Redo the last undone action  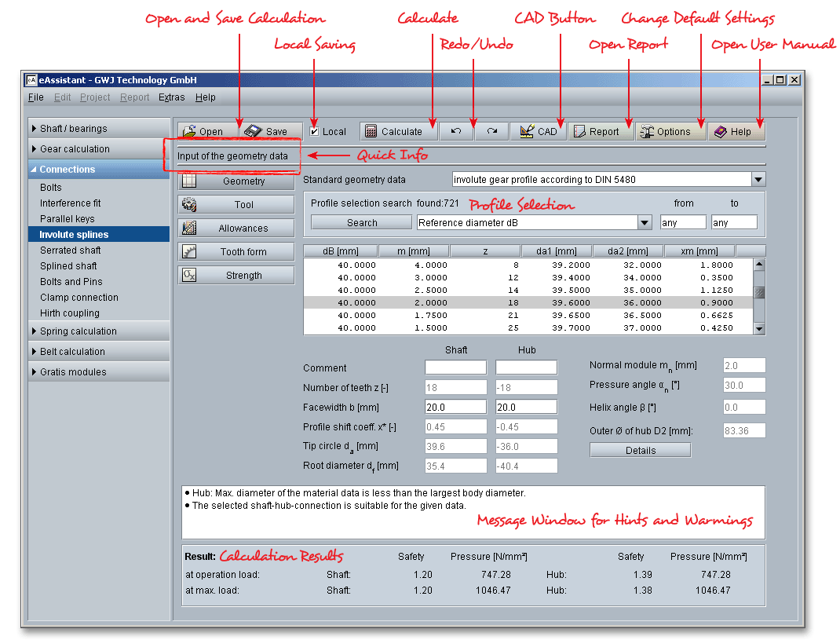pyautogui.click(x=492, y=131)
